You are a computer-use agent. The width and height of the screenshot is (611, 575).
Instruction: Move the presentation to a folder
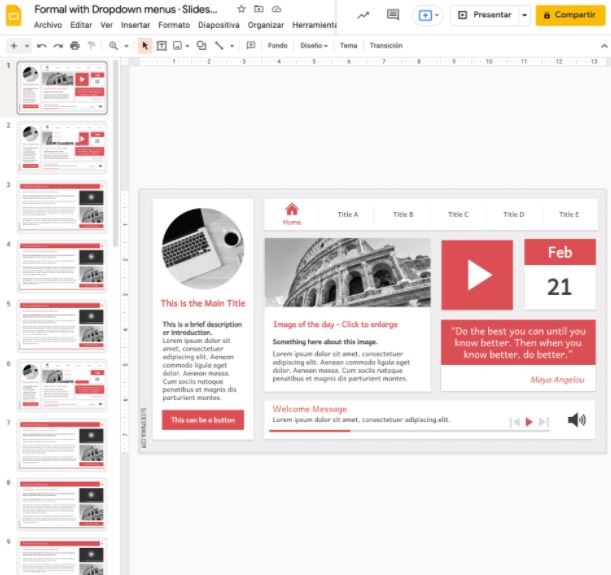point(258,9)
